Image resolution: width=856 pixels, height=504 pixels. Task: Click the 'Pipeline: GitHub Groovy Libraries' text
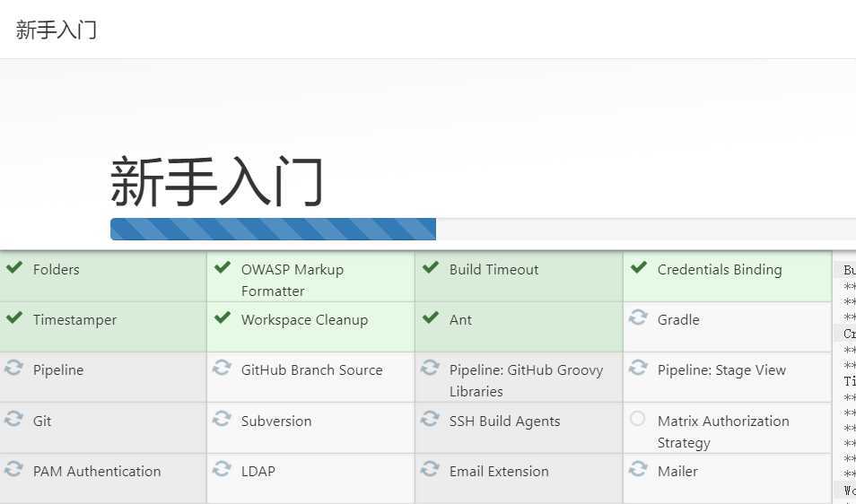527,381
